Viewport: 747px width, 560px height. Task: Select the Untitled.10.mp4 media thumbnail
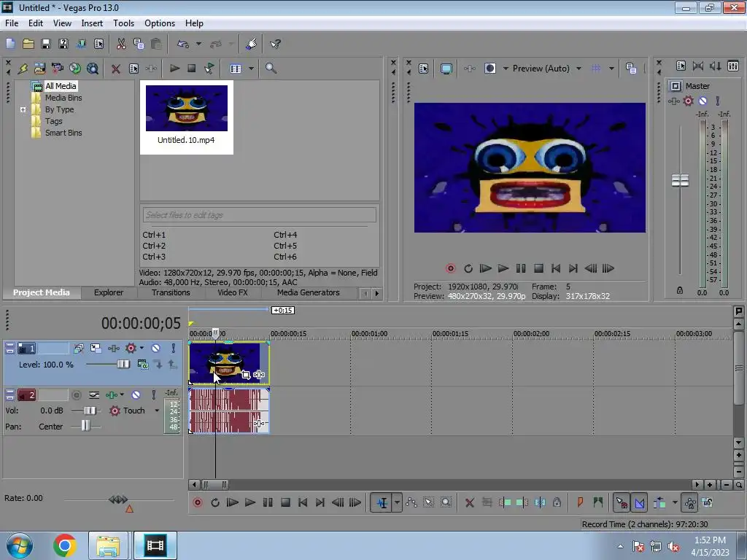[187, 117]
